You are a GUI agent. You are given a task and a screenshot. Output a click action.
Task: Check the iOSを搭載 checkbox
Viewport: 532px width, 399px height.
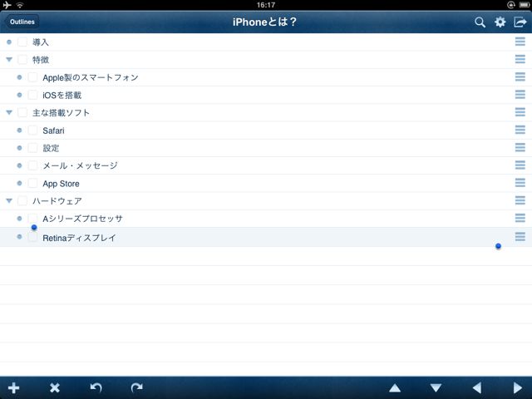[x=32, y=95]
